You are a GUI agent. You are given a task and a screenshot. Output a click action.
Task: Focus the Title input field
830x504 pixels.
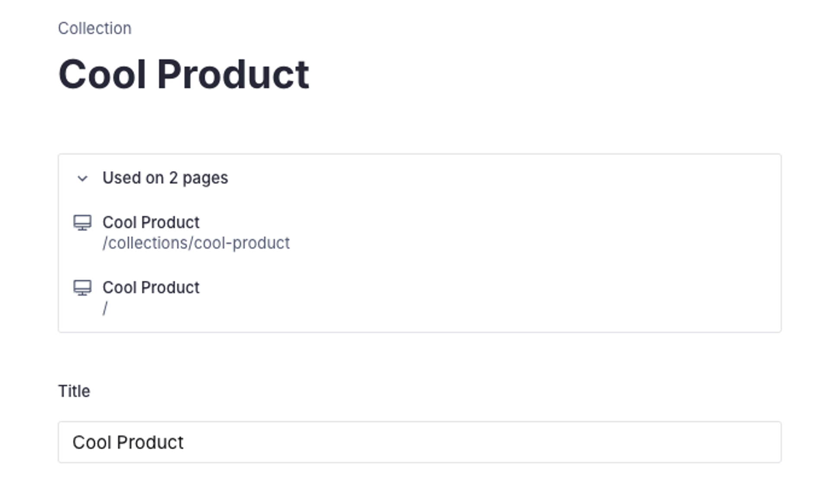(419, 442)
